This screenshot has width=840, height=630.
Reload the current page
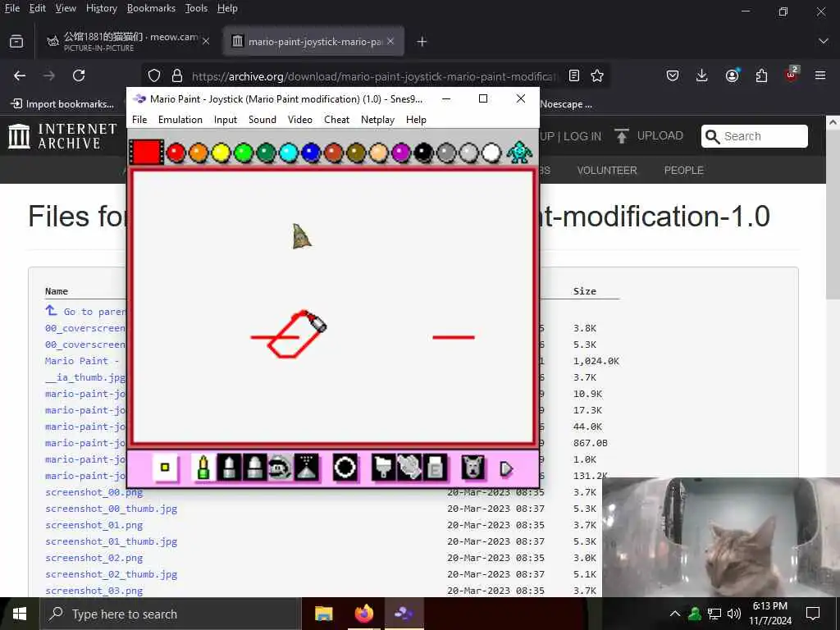pyautogui.click(x=79, y=75)
